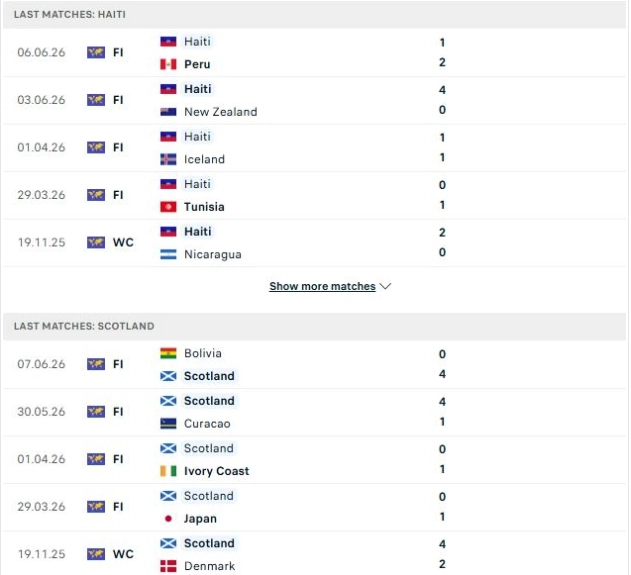Click world icon beside 06.06.26 match
The height and width of the screenshot is (575, 631).
[96, 52]
